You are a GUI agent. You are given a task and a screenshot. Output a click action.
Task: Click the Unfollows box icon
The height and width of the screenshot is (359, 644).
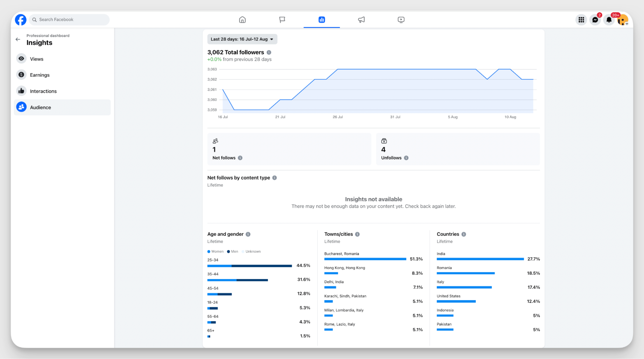[x=384, y=141]
